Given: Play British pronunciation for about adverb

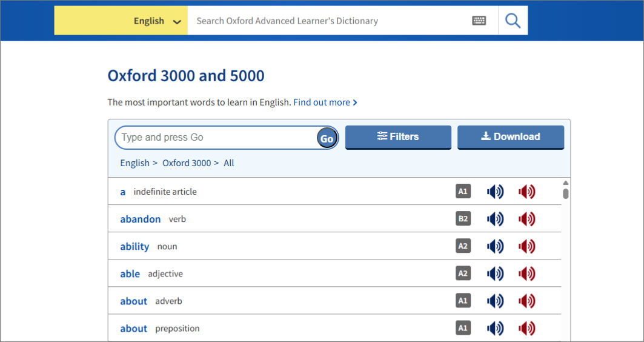Looking at the screenshot, I should (x=496, y=301).
